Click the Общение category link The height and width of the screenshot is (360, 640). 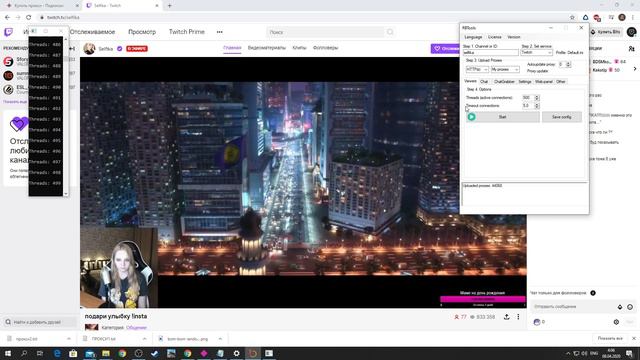click(136, 327)
